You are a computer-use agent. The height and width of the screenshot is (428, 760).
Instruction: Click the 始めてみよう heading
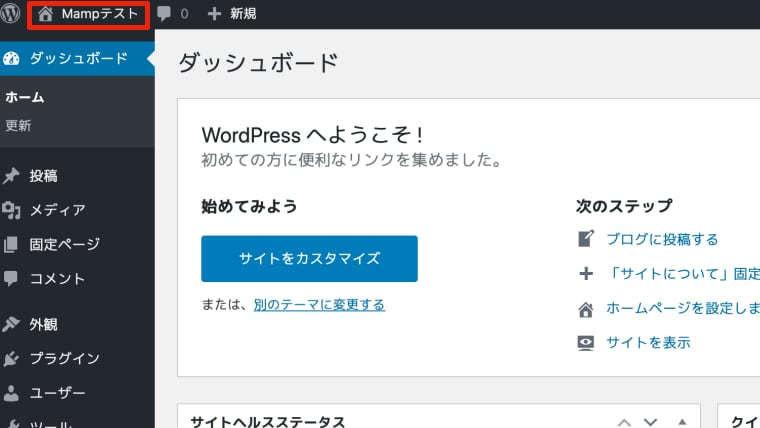(x=249, y=206)
